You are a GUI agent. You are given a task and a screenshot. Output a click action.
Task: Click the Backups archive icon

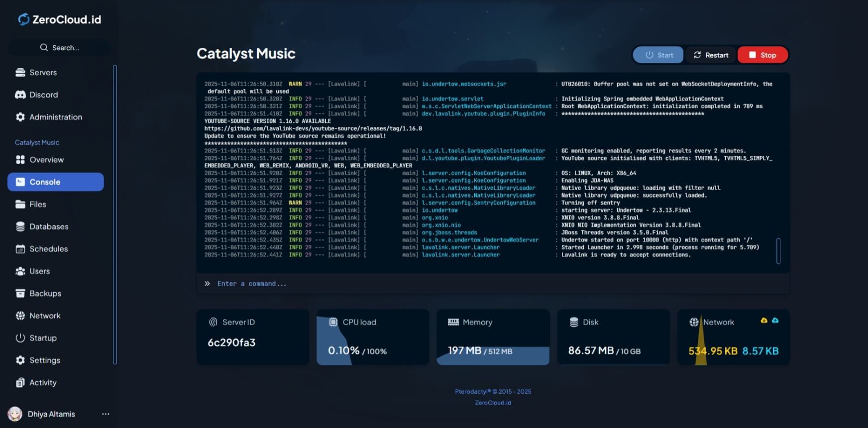(20, 293)
